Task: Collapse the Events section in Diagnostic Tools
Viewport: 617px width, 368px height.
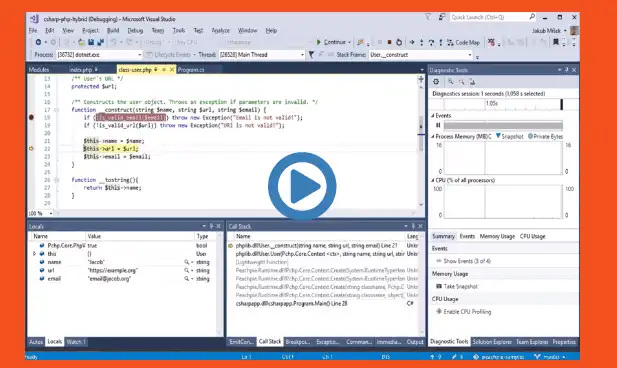Action: 433,116
